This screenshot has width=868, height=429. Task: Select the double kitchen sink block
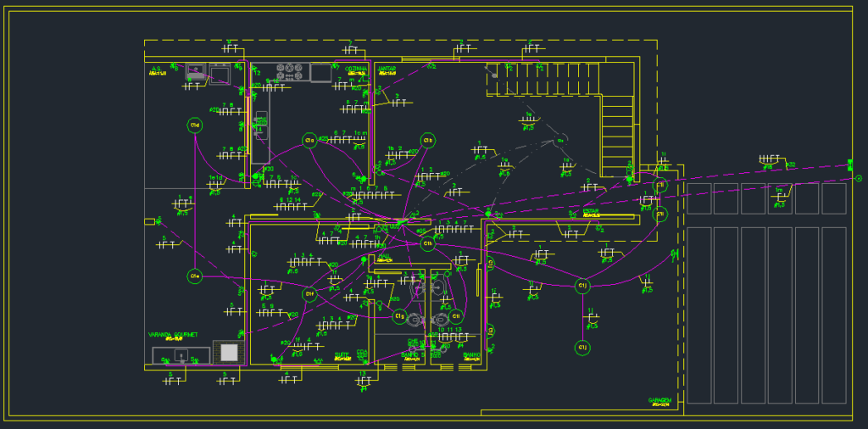(x=260, y=127)
